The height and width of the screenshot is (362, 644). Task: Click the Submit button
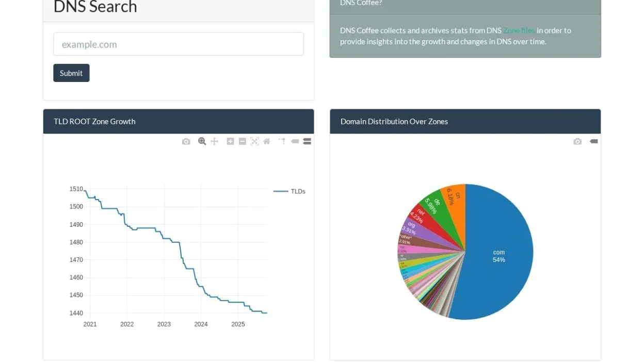pyautogui.click(x=71, y=73)
